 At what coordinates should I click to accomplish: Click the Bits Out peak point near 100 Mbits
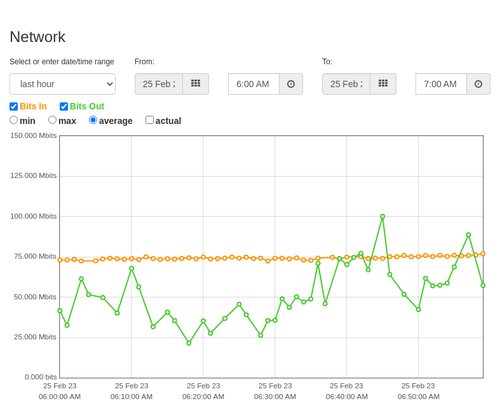tap(382, 217)
